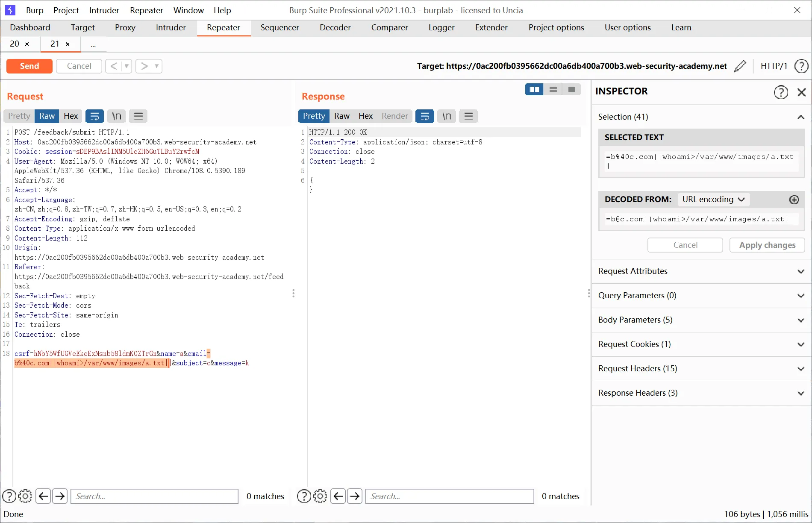The image size is (812, 523).
Task: Click the response search field
Action: (x=450, y=496)
